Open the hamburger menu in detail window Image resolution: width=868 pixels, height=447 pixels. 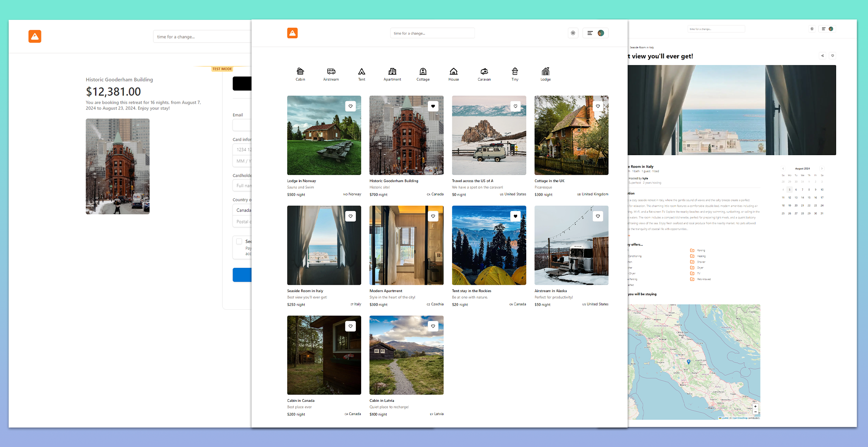pyautogui.click(x=823, y=29)
